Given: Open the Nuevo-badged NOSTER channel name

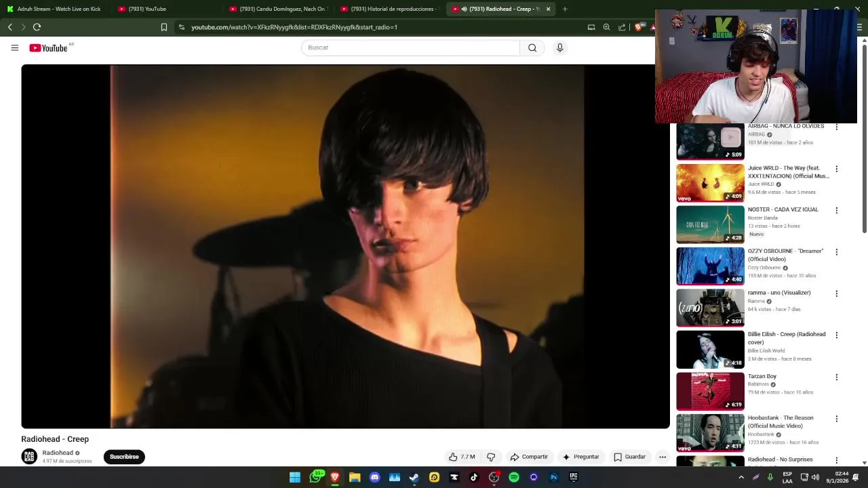Looking at the screenshot, I should [763, 218].
